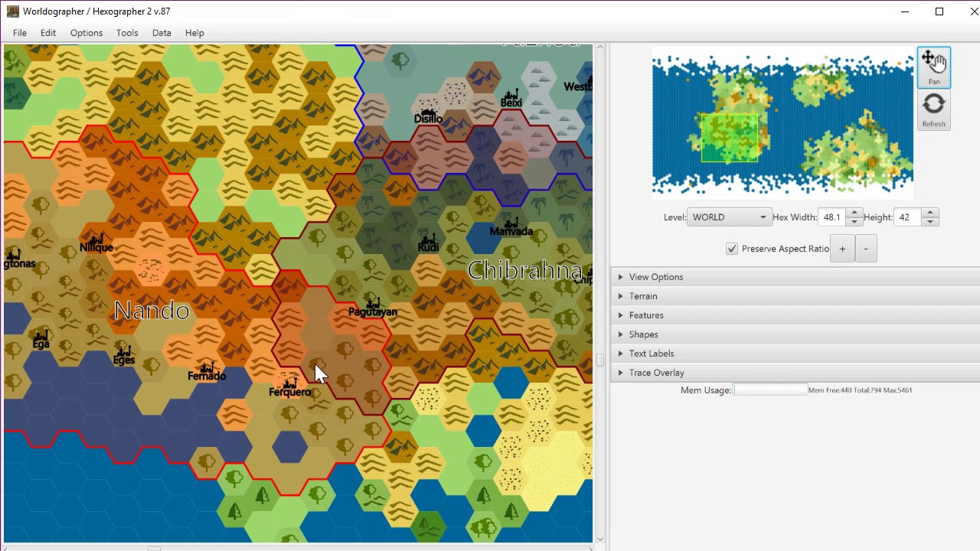Expand the Shapes section
This screenshot has height=551, width=980.
[795, 334]
